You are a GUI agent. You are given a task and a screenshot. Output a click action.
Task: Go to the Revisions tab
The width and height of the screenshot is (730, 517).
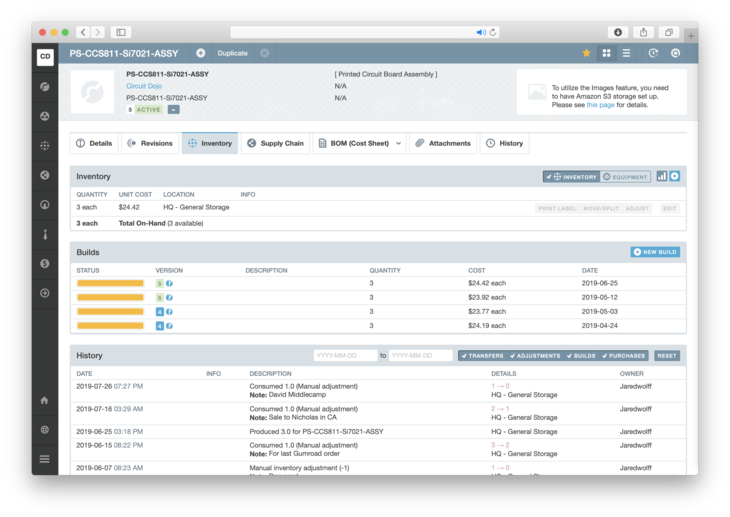pos(150,144)
